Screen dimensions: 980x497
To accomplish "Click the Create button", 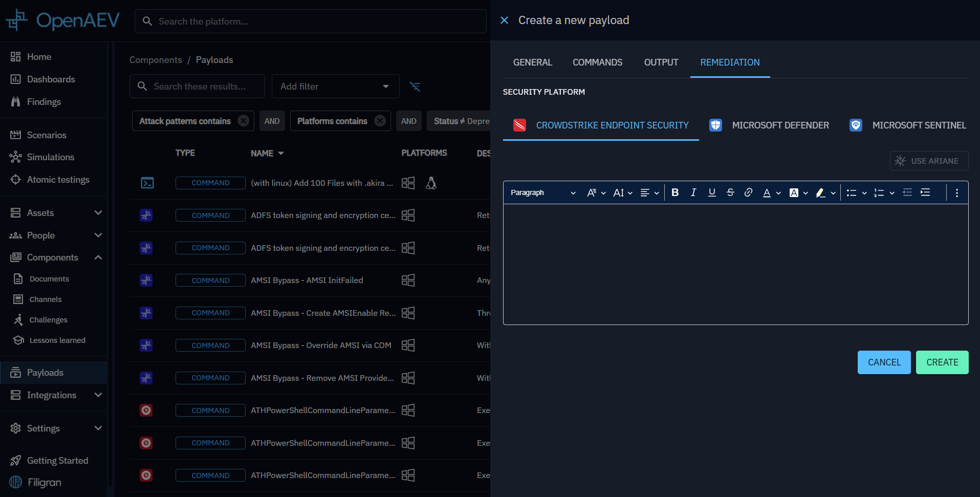I will 942,362.
